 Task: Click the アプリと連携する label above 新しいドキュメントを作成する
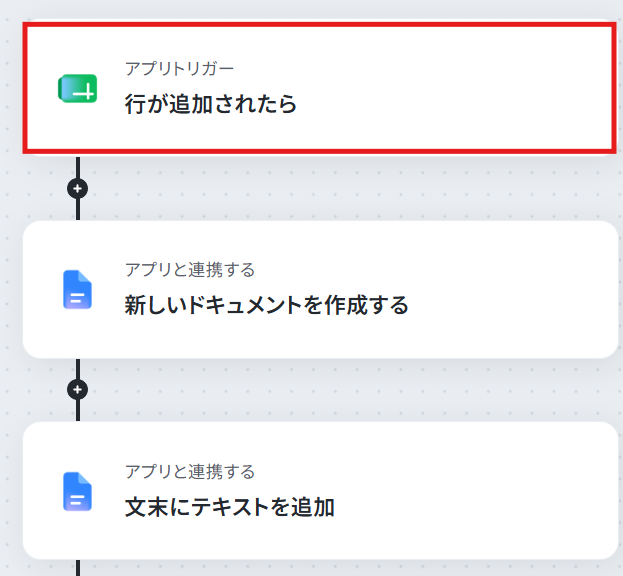(x=190, y=270)
